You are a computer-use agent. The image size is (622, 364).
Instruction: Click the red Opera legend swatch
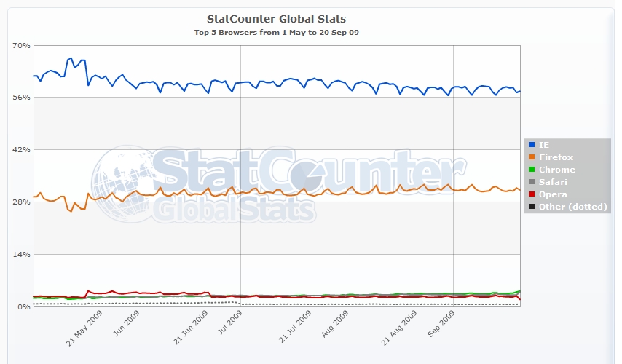531,194
